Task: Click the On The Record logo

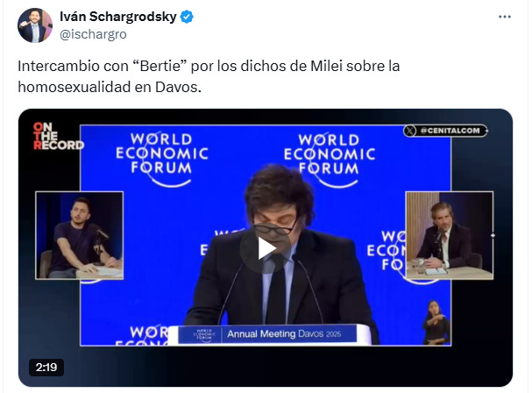Action: coord(58,136)
